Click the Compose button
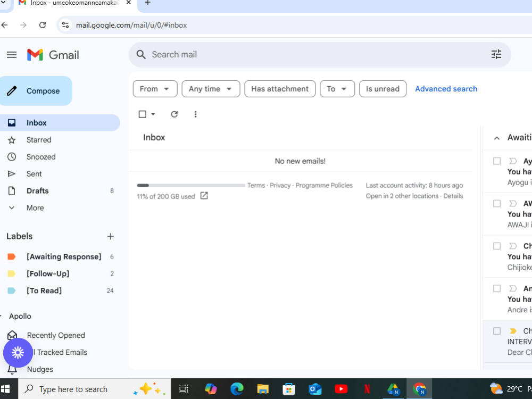532x399 pixels. click(x=36, y=91)
